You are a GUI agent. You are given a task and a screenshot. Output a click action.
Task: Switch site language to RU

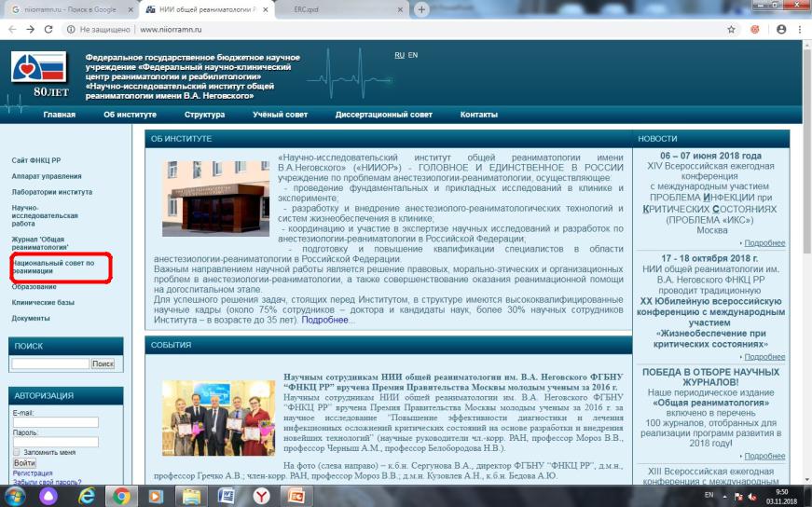coord(399,55)
